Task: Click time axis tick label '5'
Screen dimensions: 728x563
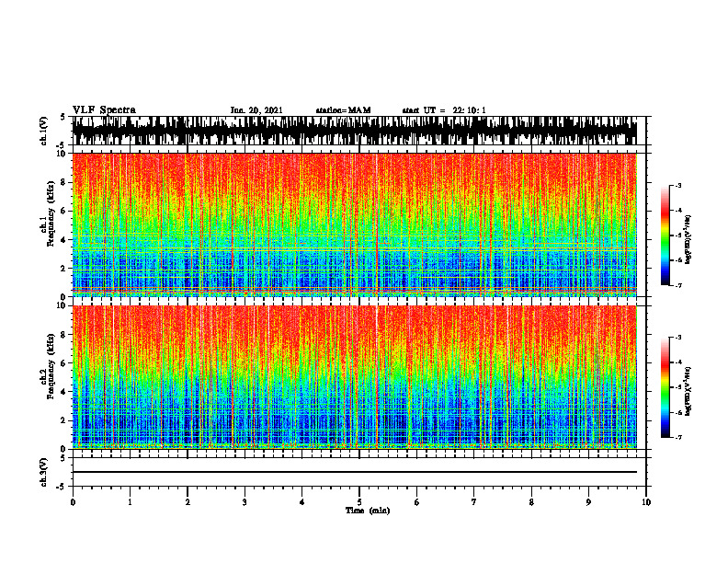Action: click(x=359, y=502)
